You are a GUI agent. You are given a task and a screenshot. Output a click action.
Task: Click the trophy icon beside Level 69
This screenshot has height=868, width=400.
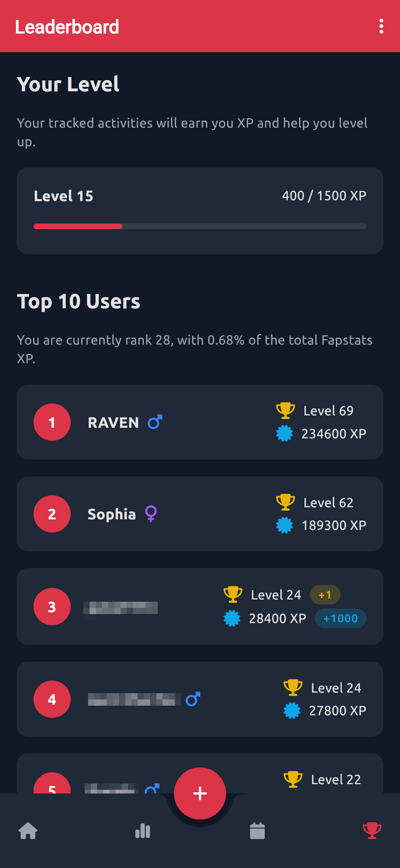285,410
